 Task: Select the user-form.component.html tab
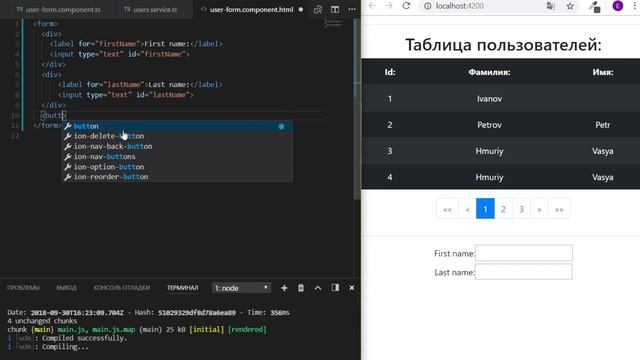point(251,9)
